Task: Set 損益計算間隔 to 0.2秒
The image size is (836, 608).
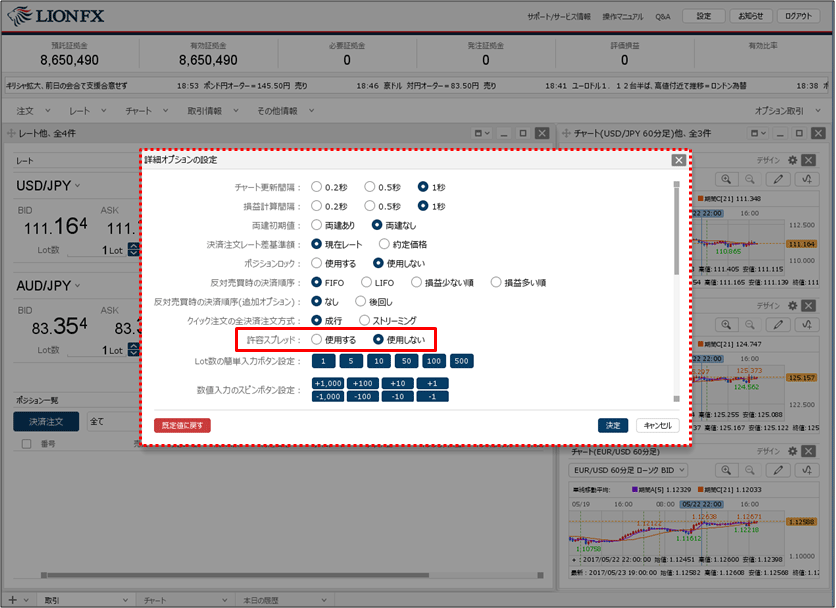Action: pos(316,206)
